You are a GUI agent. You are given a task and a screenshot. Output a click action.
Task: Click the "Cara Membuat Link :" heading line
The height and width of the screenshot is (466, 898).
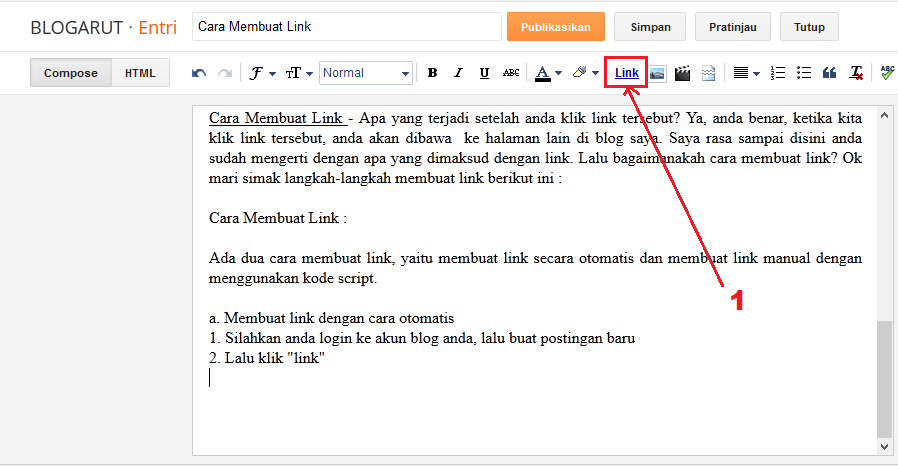click(x=278, y=218)
